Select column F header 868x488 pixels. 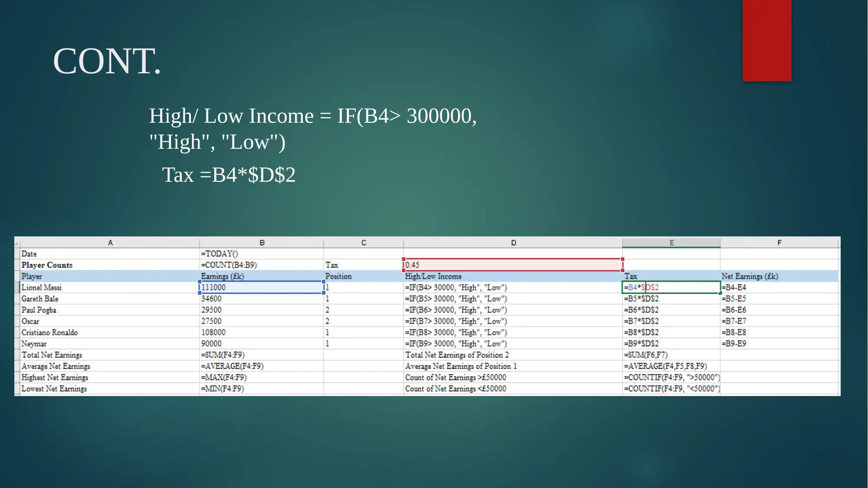pos(779,243)
